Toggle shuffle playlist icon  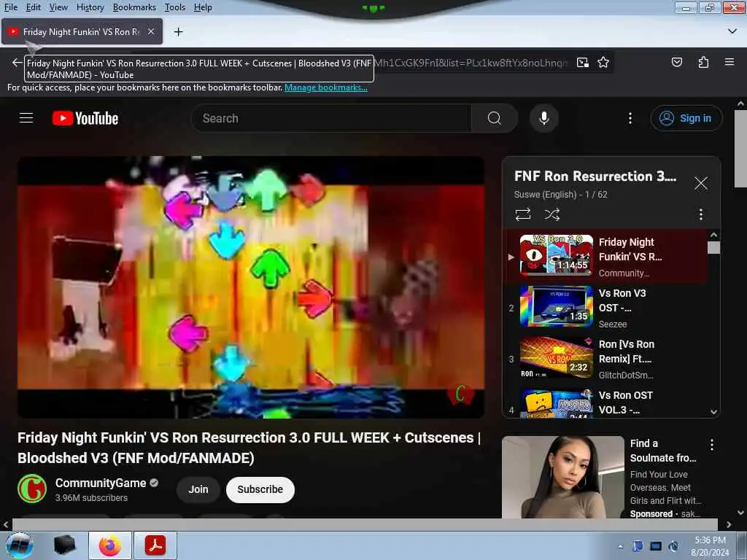tap(551, 214)
